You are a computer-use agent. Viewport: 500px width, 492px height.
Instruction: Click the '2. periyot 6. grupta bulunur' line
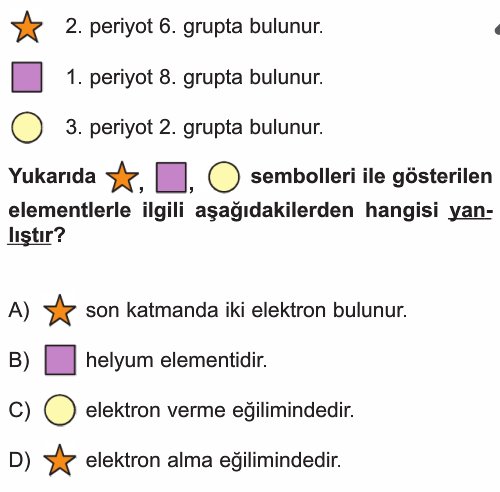coord(194,27)
